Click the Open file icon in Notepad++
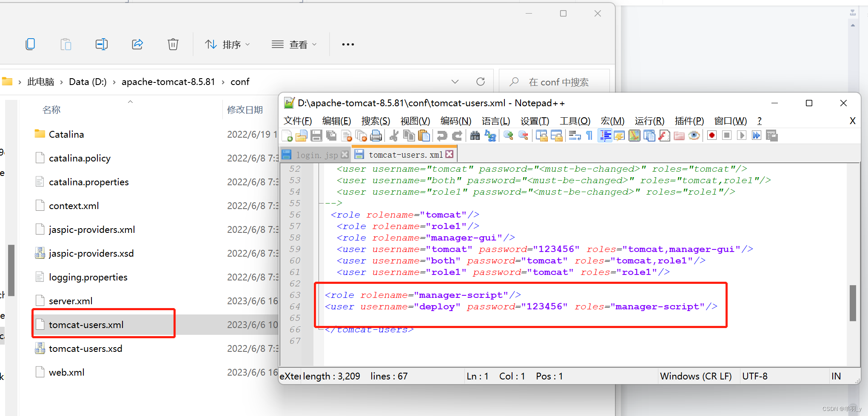This screenshot has width=868, height=416. (302, 136)
